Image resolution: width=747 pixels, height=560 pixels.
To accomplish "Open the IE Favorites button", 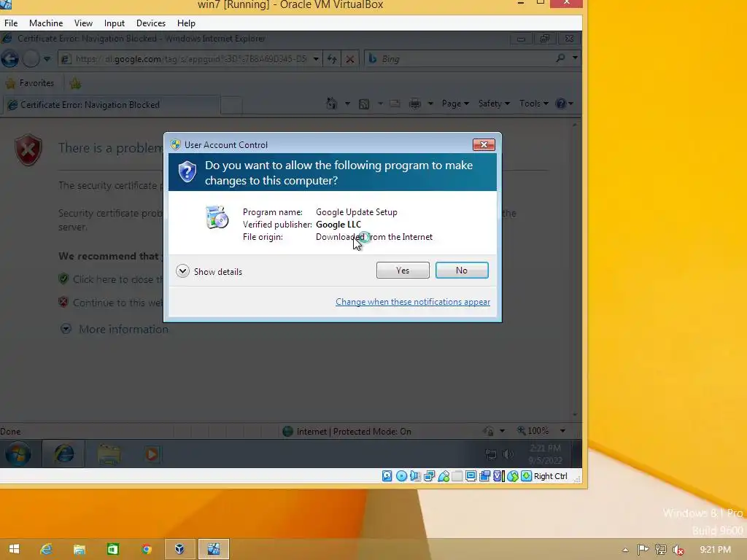I will pos(29,83).
